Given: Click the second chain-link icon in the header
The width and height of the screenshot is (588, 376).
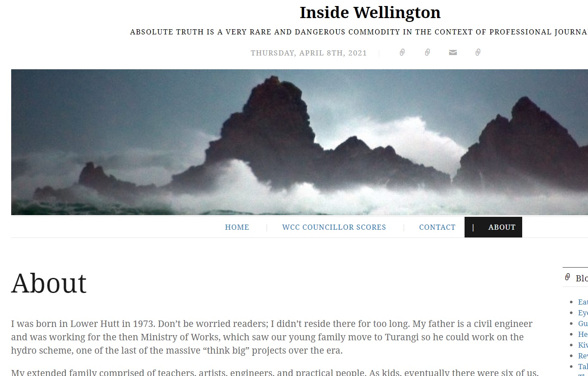Looking at the screenshot, I should 427,52.
